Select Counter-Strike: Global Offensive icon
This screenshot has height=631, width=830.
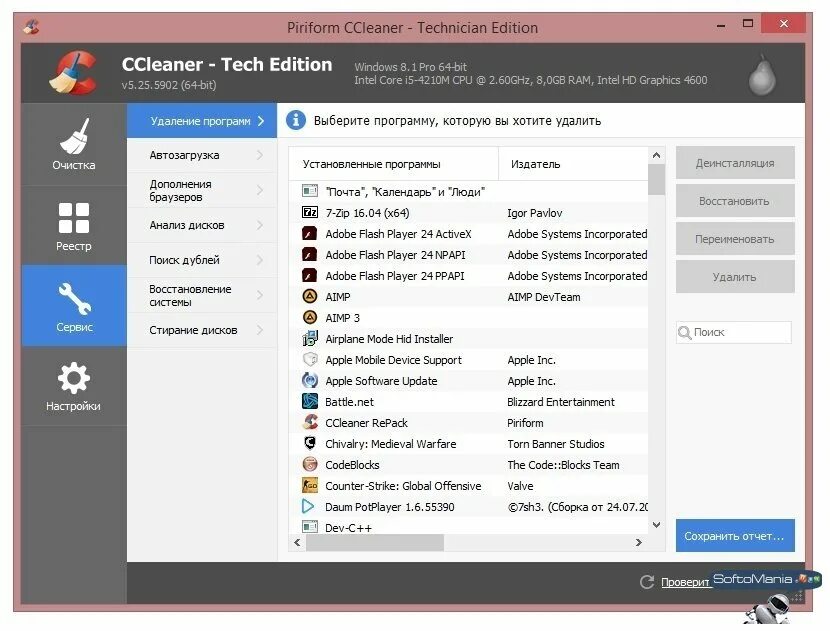click(x=310, y=485)
